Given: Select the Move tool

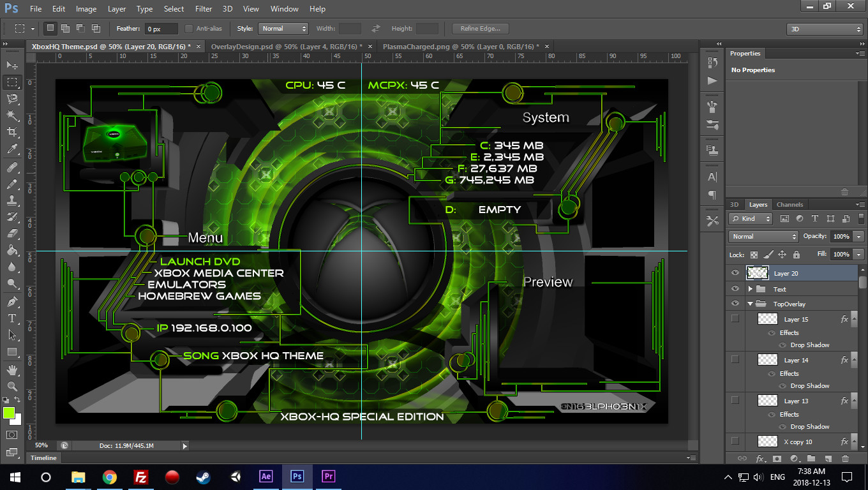Looking at the screenshot, I should (12, 65).
